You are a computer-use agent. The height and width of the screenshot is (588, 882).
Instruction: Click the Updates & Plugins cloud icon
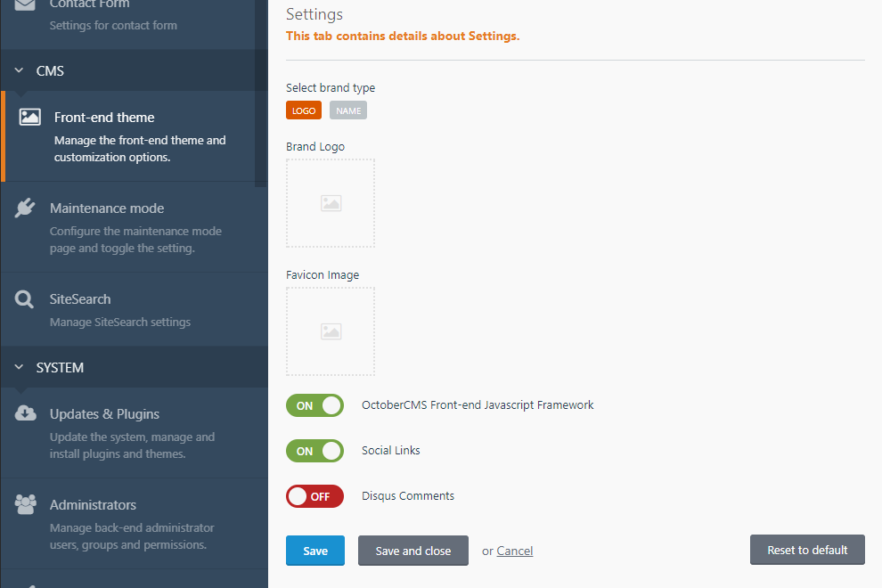coord(25,413)
